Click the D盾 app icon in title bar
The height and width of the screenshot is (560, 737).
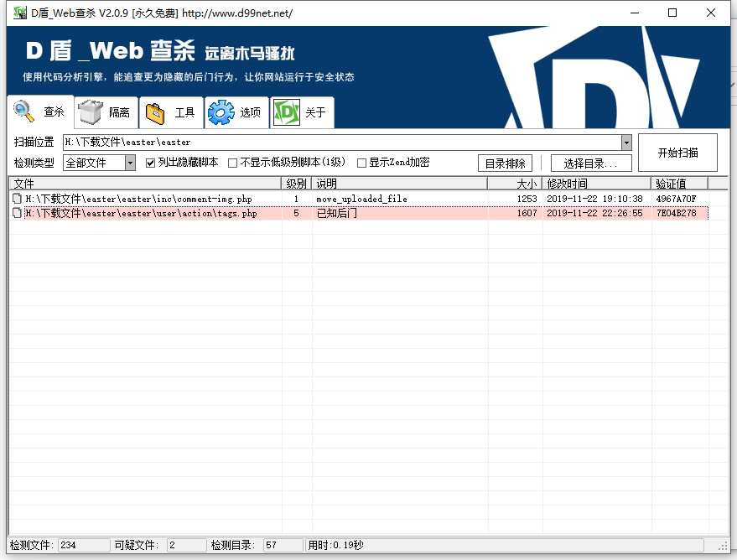coord(18,13)
